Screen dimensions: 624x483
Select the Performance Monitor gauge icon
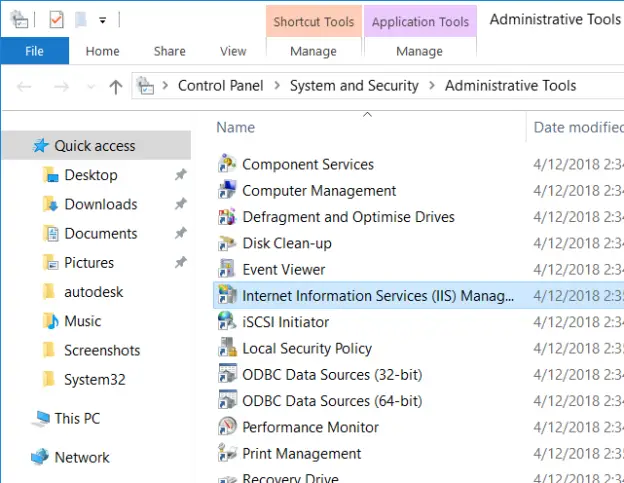tap(227, 427)
